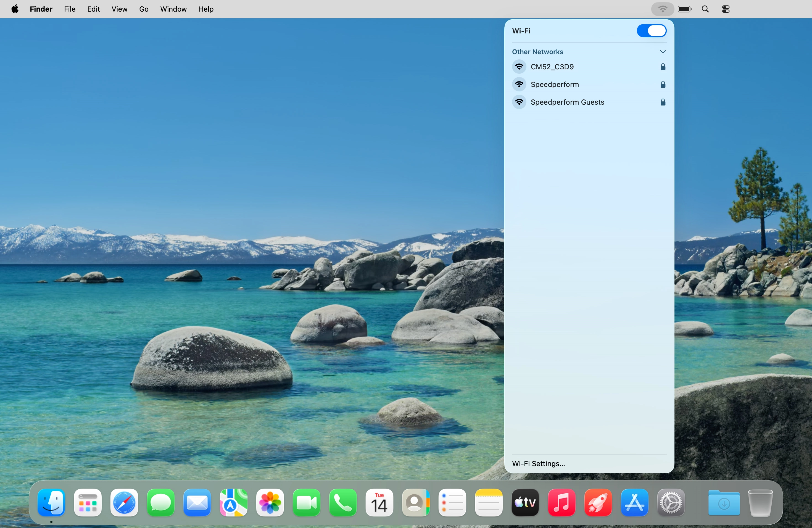The image size is (812, 528).
Task: Turn off the Wi-Fi switch
Action: [x=651, y=31]
